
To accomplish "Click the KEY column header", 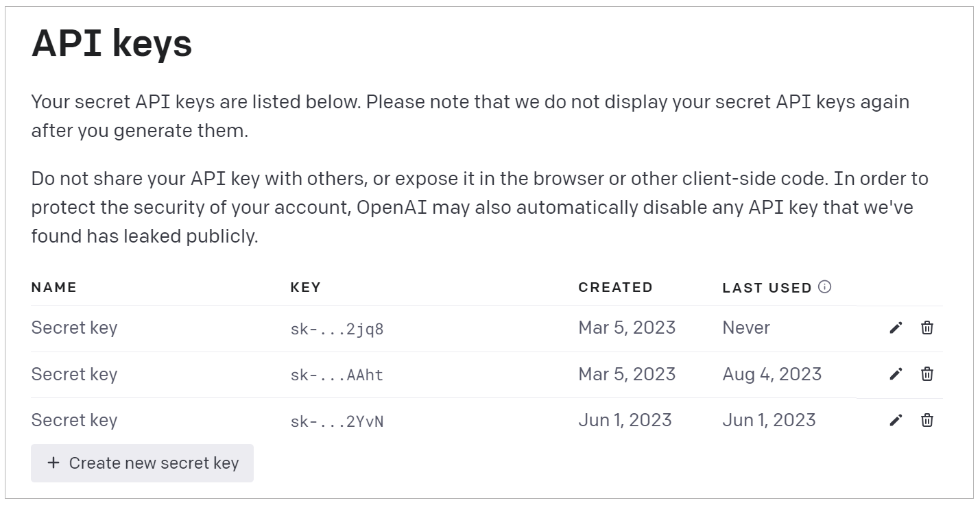I will pyautogui.click(x=305, y=287).
